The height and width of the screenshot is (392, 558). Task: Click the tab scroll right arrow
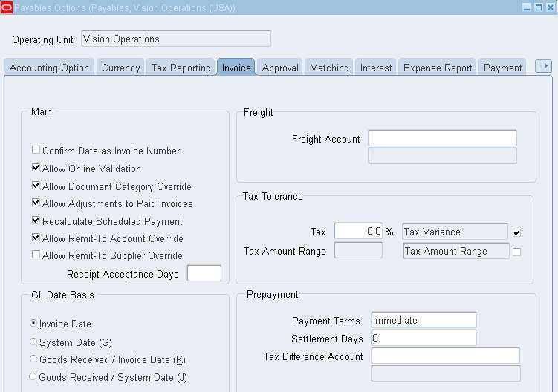point(544,66)
